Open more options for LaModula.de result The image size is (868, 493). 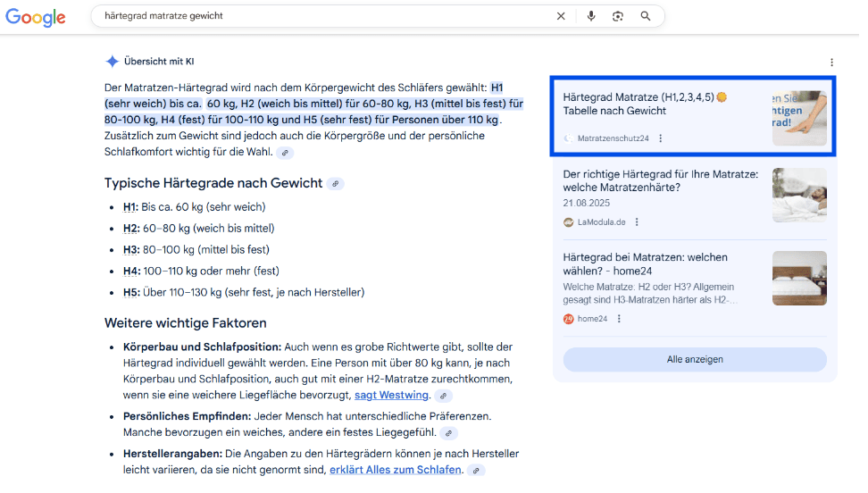click(637, 222)
